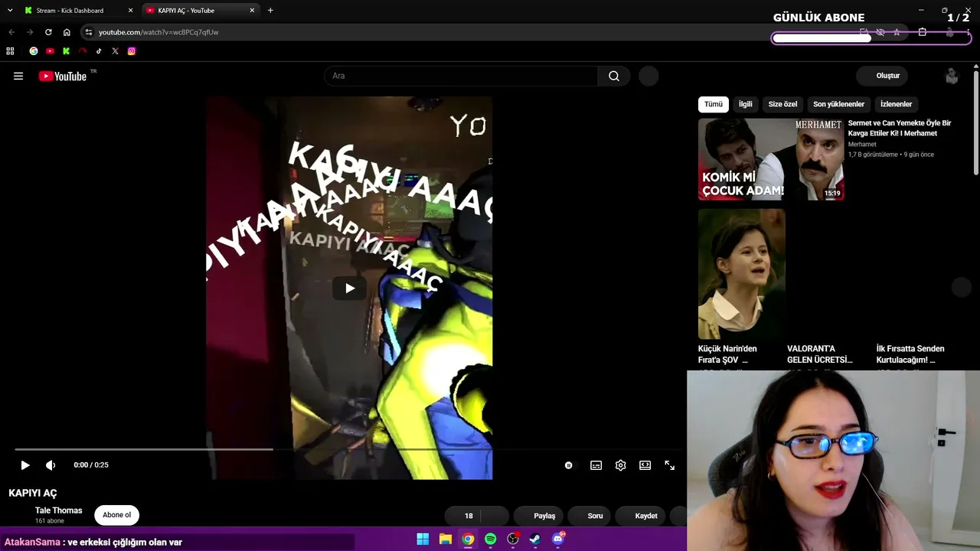Screen dimensions: 980x551
Task: Subscribe with the 'Abone ol' button
Action: [x=117, y=515]
